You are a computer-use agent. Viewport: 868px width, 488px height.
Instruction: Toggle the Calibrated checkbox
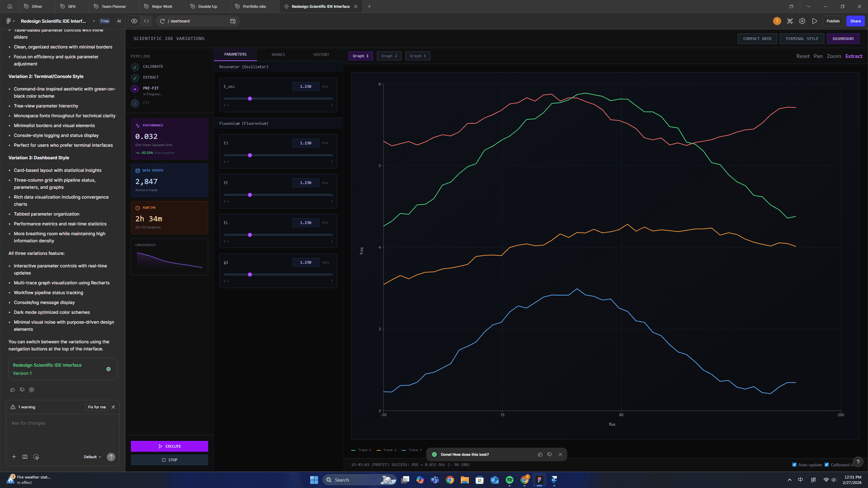pos(827,465)
